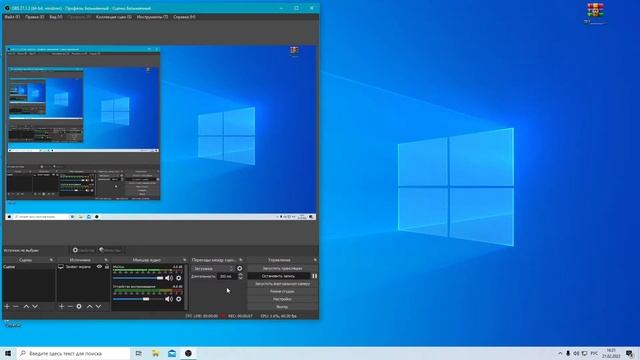
Task: Move scene down with arrow icon
Action: coord(35,306)
